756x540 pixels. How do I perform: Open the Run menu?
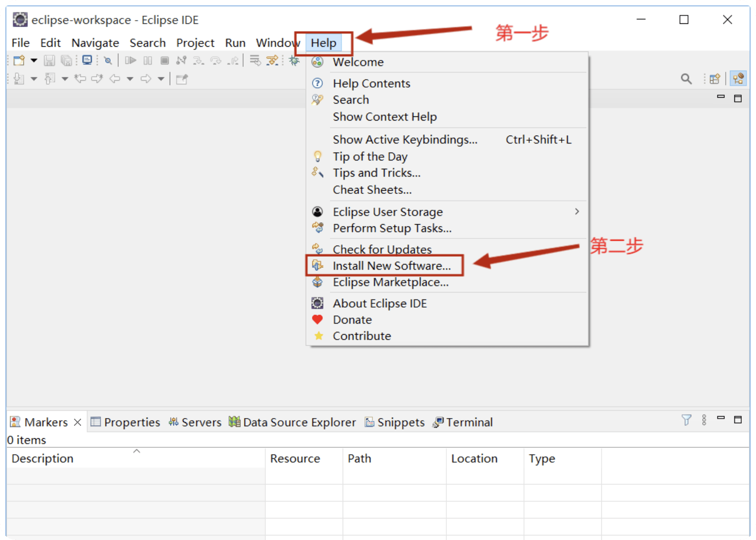point(235,43)
